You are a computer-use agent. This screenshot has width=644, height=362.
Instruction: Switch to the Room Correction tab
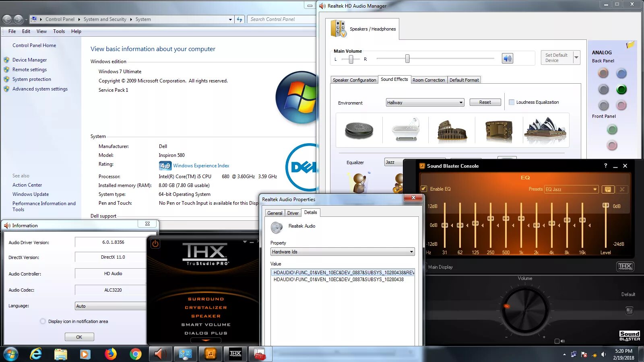tap(429, 80)
